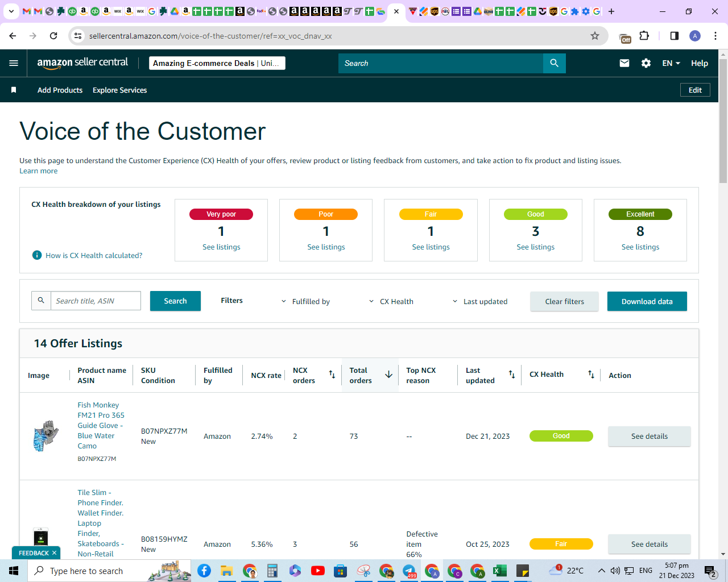Expand the Fulfilled by filter dropdown
728x582 pixels.
[x=305, y=301]
